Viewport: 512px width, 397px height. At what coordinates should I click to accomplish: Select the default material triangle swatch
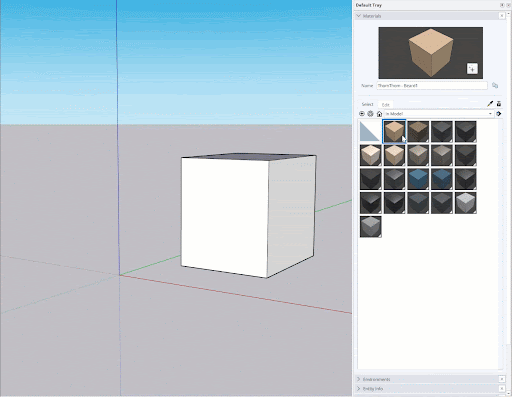click(x=370, y=132)
